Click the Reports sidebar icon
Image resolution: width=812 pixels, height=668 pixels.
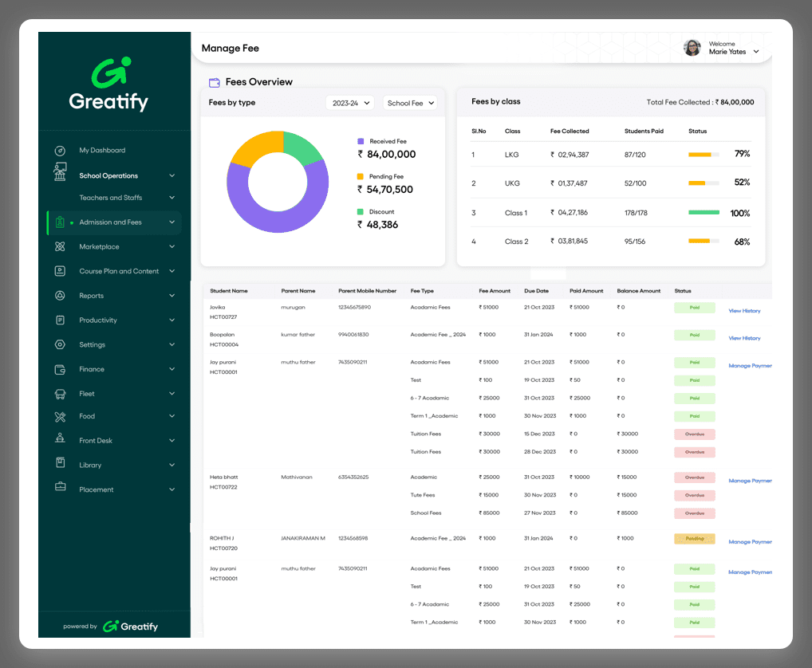click(60, 296)
